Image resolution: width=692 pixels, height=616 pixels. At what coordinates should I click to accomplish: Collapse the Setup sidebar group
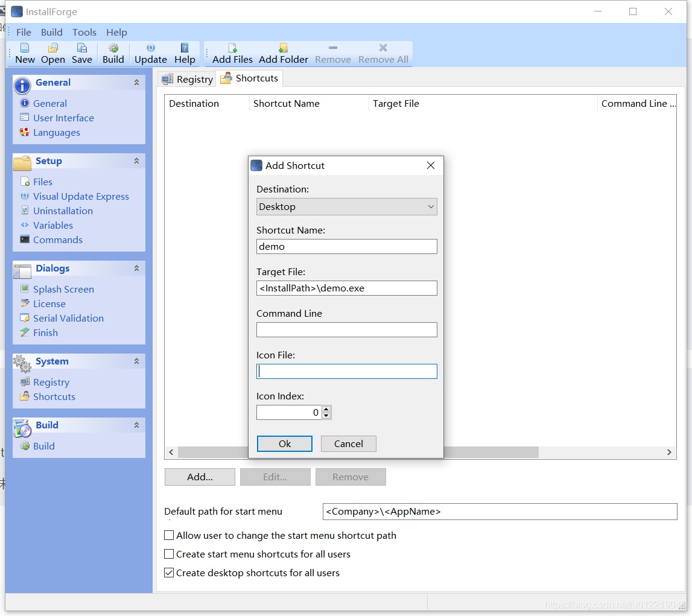[x=137, y=161]
